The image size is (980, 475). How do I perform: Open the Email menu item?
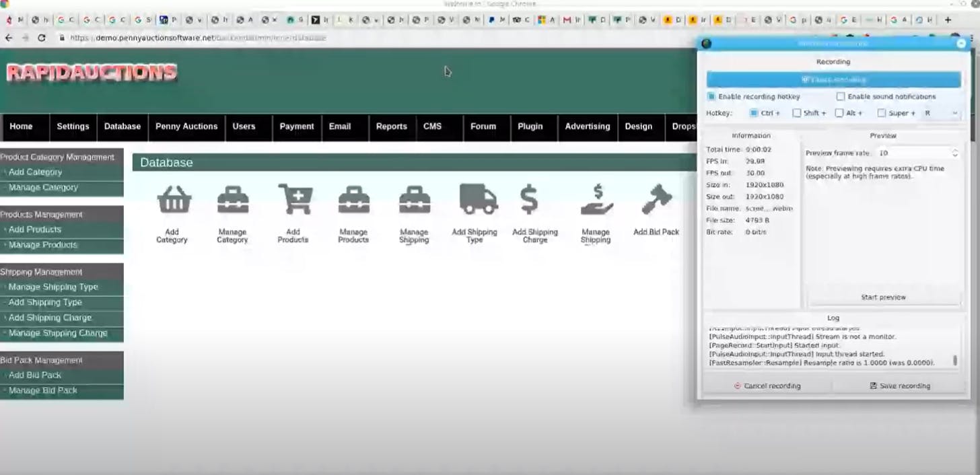[x=340, y=126]
